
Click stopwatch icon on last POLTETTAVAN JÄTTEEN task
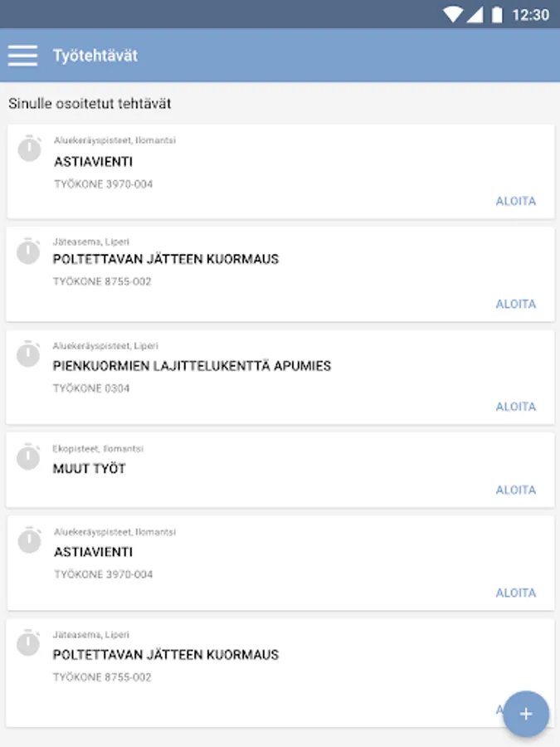click(x=28, y=643)
